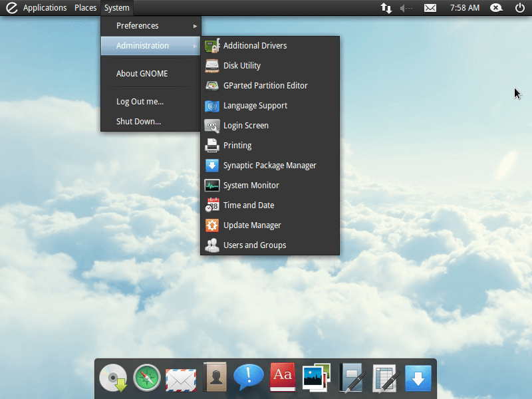
Task: Click the Synaptic Package Manager icon
Action: pyautogui.click(x=212, y=166)
